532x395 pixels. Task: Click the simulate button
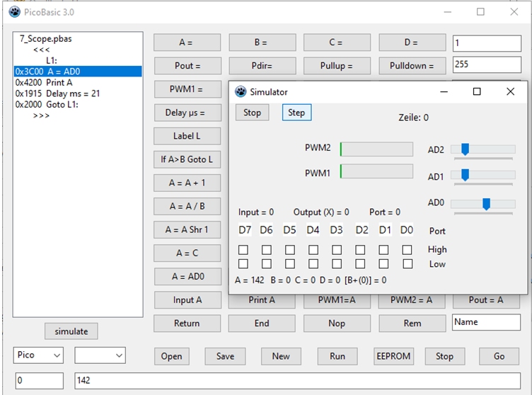(x=71, y=331)
